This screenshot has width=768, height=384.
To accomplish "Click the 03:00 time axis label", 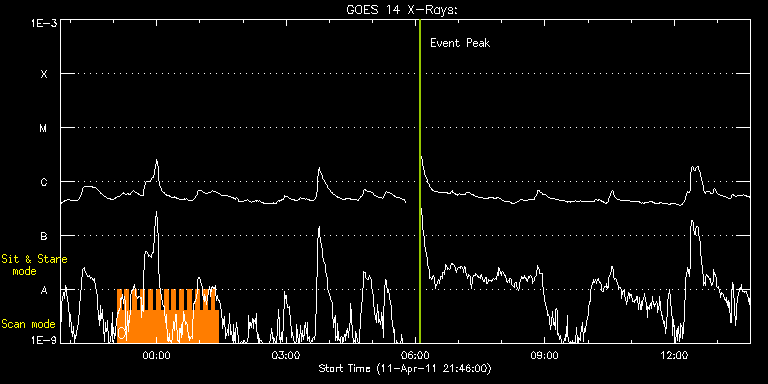I will click(286, 355).
